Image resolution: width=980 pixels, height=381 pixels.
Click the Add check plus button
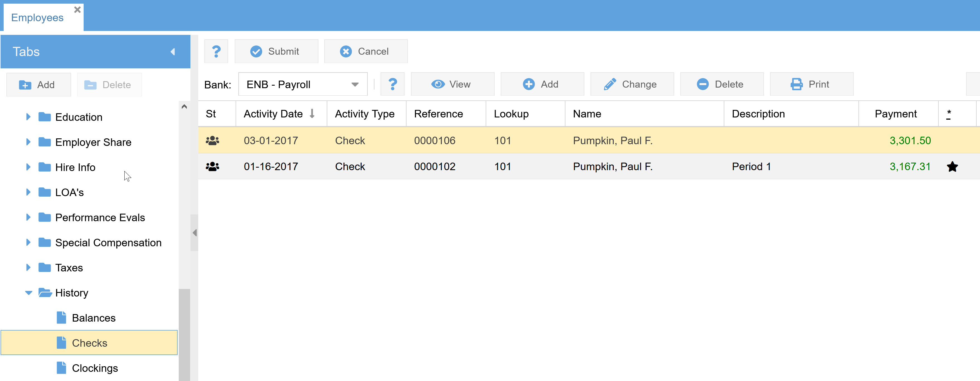(542, 84)
